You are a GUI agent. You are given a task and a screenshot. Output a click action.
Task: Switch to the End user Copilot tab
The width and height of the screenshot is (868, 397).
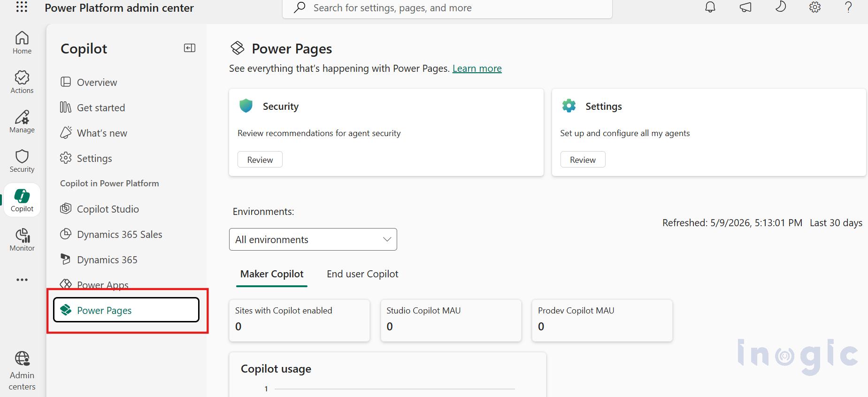(362, 274)
